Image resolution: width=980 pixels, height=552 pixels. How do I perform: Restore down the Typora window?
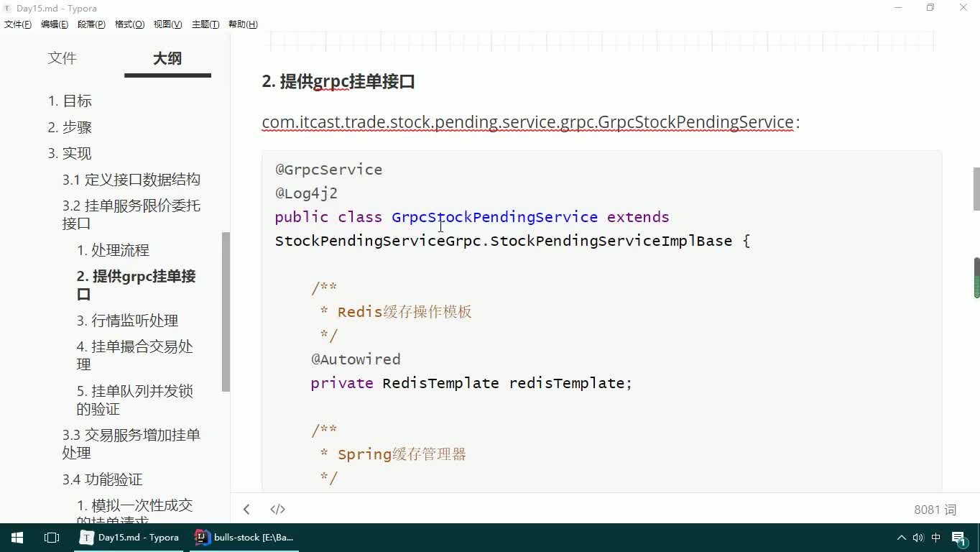pos(930,8)
